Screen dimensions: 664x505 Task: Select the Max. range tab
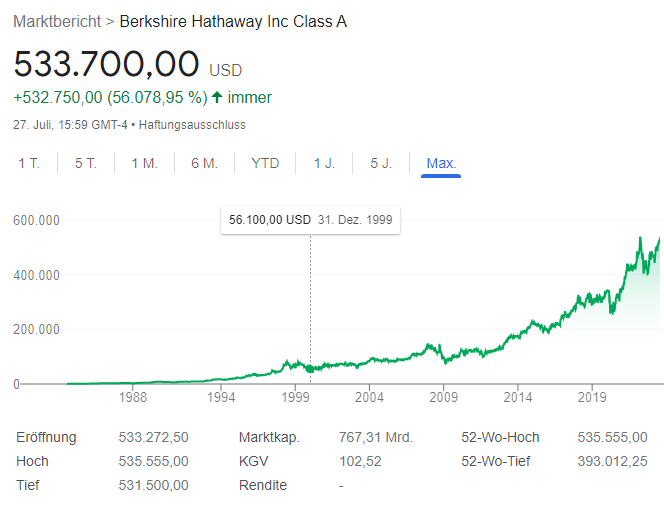coord(441,163)
